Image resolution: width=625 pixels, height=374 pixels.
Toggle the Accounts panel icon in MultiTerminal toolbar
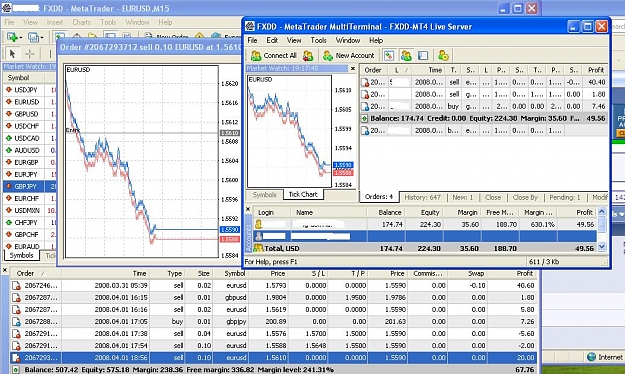(406, 55)
